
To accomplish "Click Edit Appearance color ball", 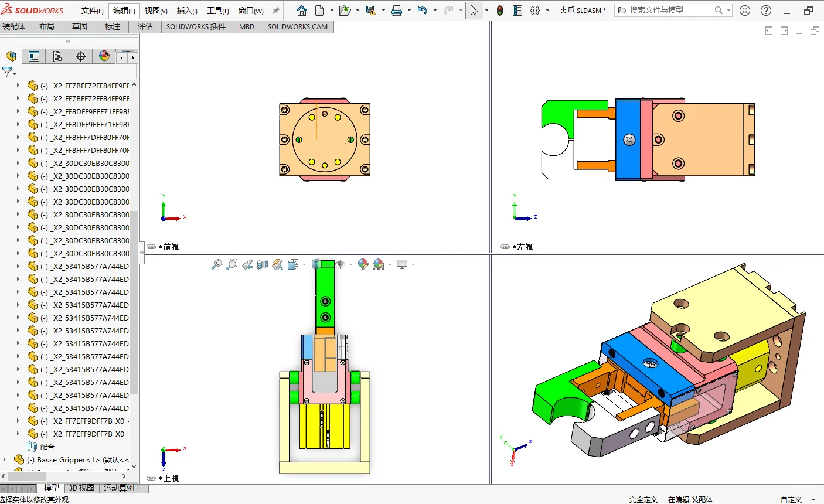I will click(x=363, y=265).
